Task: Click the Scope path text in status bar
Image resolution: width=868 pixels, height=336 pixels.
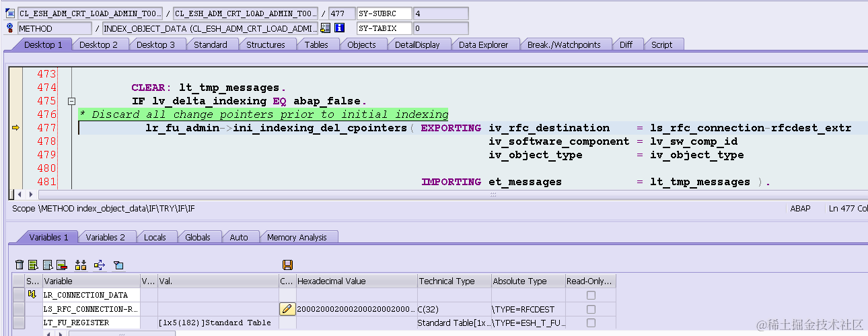Action: [x=104, y=209]
